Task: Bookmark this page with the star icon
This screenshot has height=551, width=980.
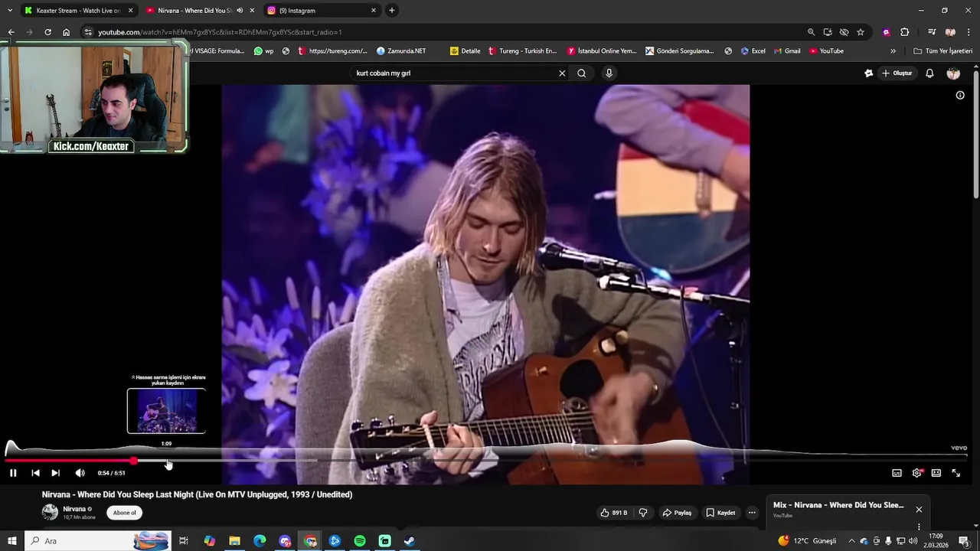Action: point(861,32)
